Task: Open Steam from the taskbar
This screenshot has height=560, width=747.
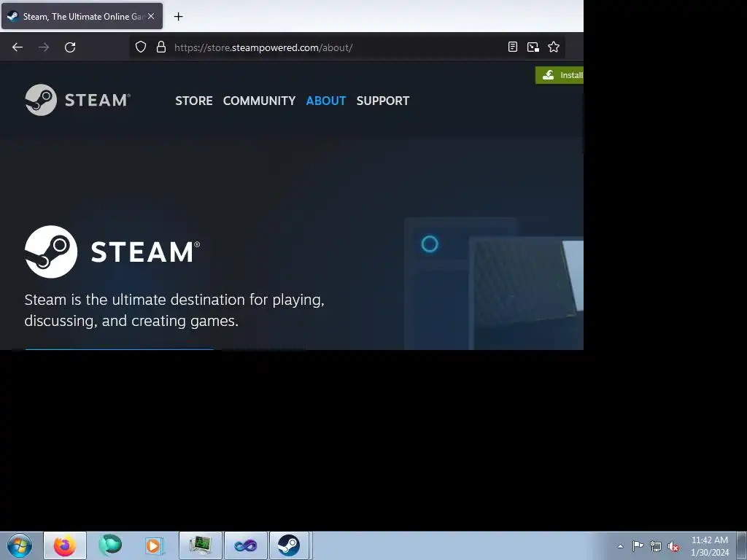Action: [289, 545]
